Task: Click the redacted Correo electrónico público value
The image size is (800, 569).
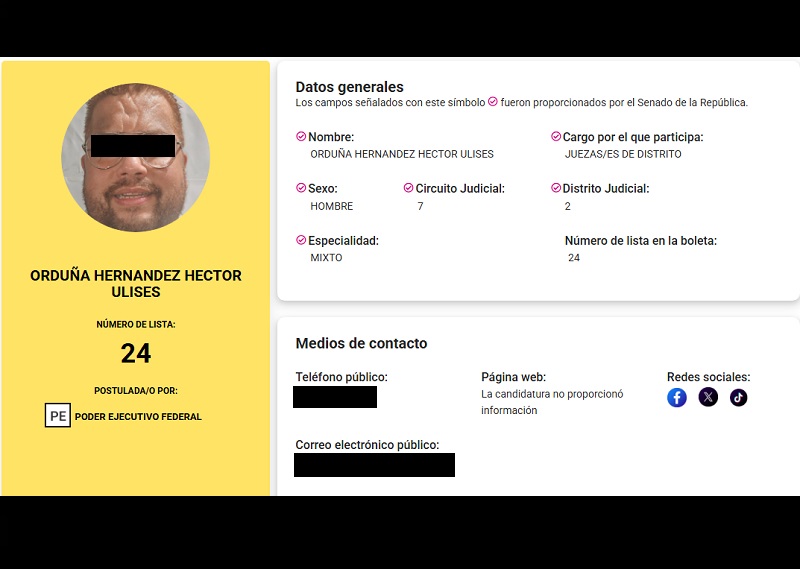Action: coord(374,465)
